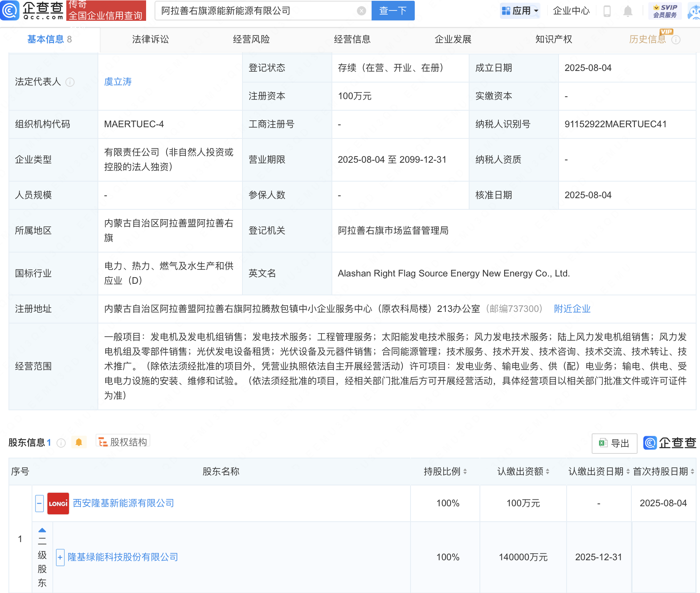
Task: Click the SVIP member service icon
Action: pyautogui.click(x=665, y=11)
